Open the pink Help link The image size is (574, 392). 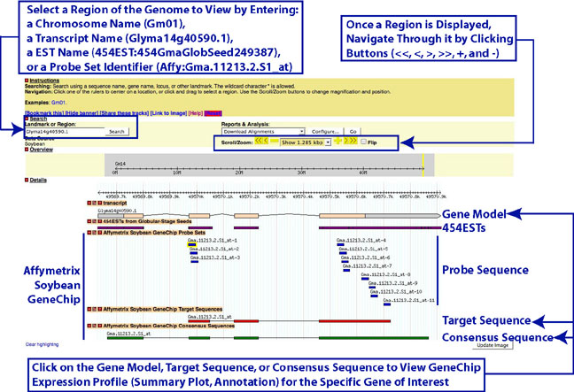pyautogui.click(x=196, y=113)
